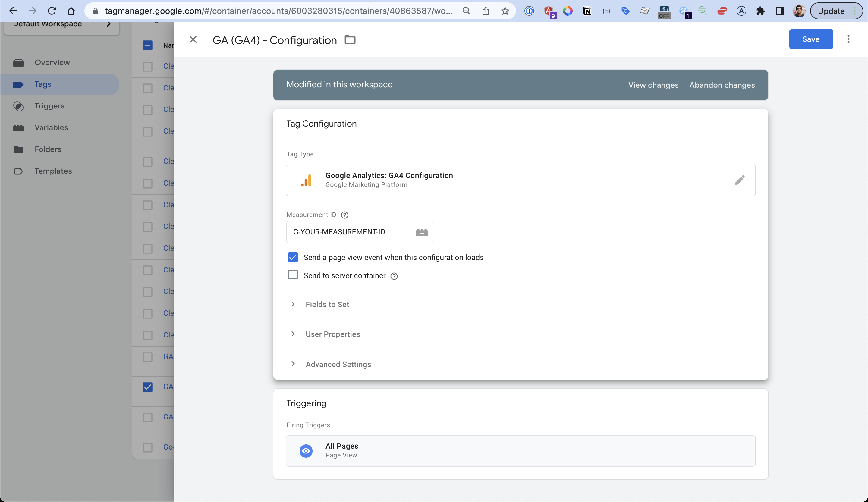Go back to the previous browser page
Viewport: 868px width, 502px height.
13,11
